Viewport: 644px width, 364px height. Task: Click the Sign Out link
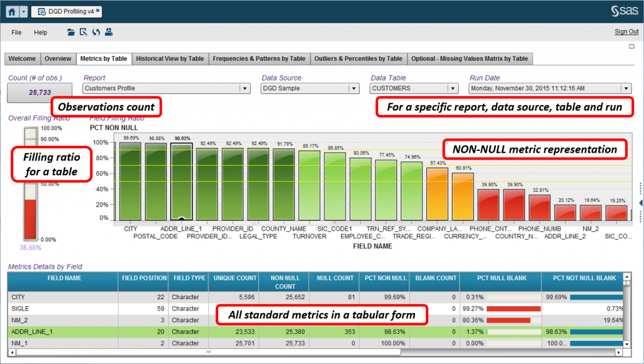click(x=626, y=31)
